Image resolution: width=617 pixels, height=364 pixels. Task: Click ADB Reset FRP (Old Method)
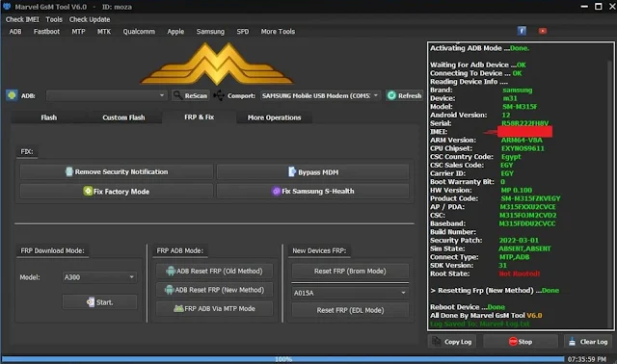(214, 271)
